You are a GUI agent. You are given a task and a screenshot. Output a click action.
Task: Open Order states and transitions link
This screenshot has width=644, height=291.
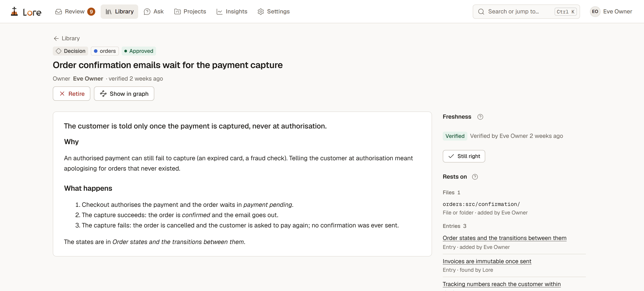click(x=504, y=238)
